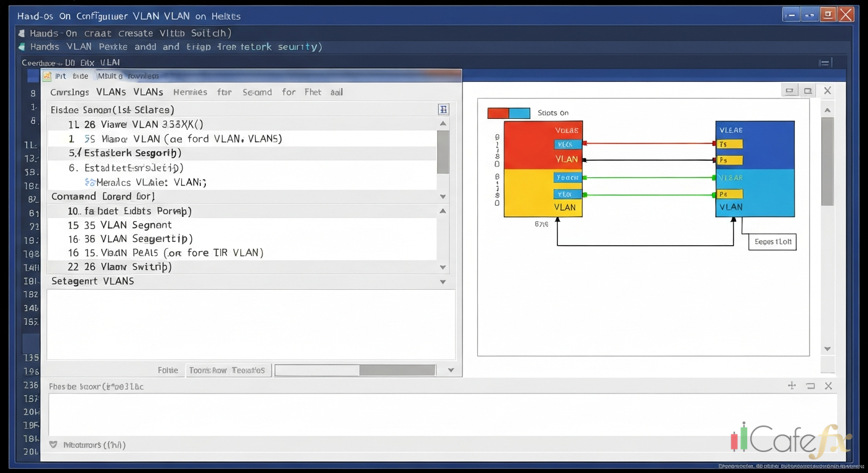Click the 'Foltie' button below the list panel

click(x=168, y=370)
